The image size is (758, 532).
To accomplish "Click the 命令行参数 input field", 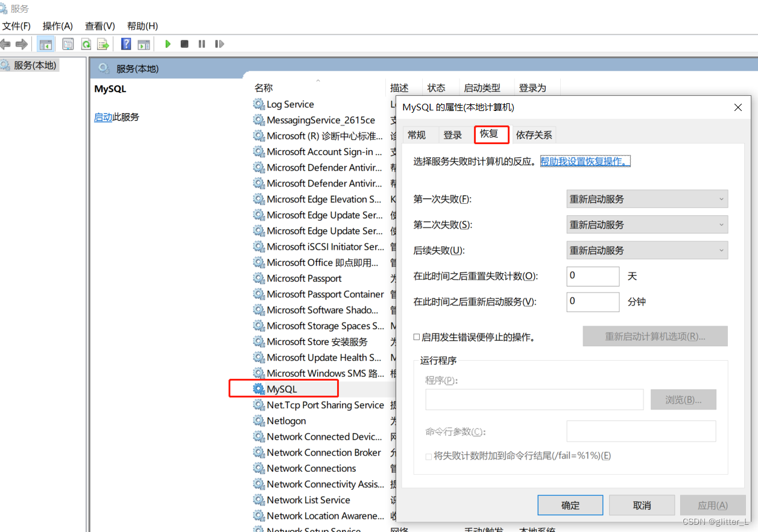I will [x=641, y=431].
